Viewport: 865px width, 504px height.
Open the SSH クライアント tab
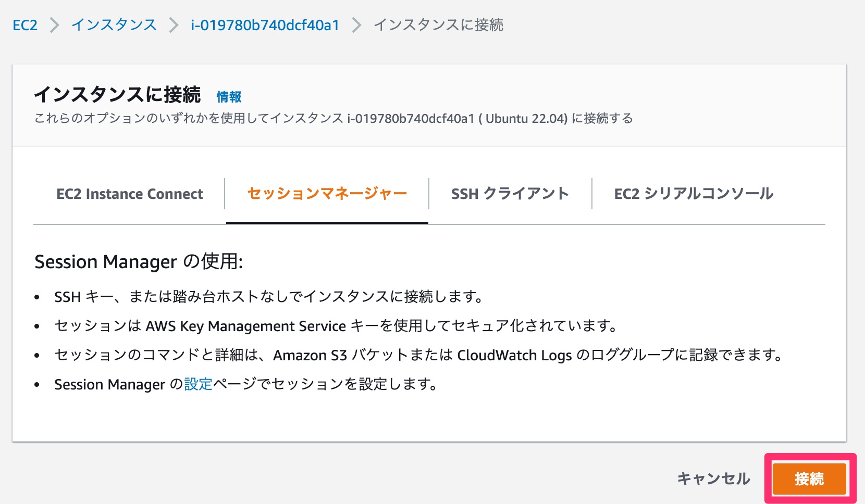pyautogui.click(x=510, y=193)
